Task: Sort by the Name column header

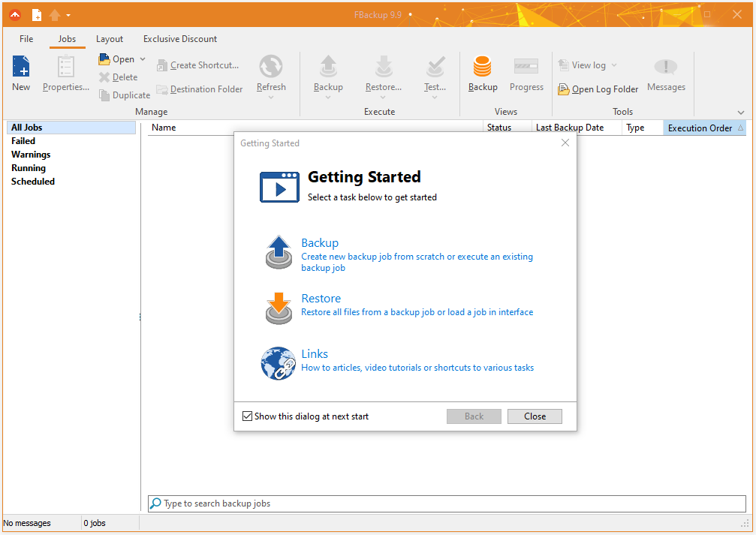Action: [x=315, y=128]
